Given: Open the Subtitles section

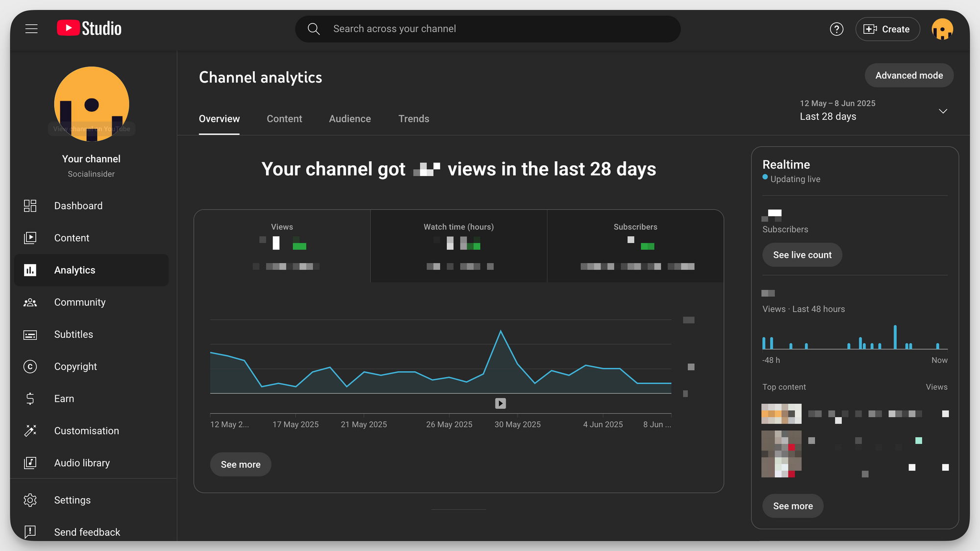Looking at the screenshot, I should (73, 334).
